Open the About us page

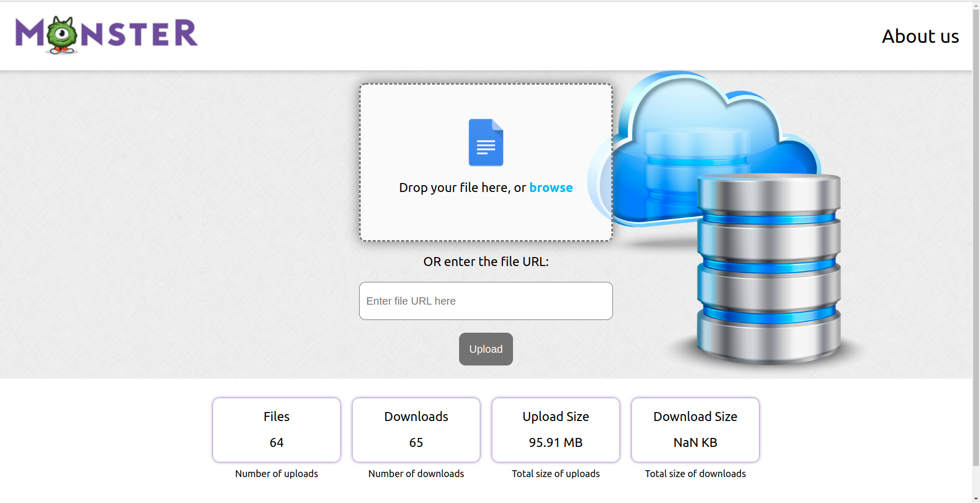(920, 36)
